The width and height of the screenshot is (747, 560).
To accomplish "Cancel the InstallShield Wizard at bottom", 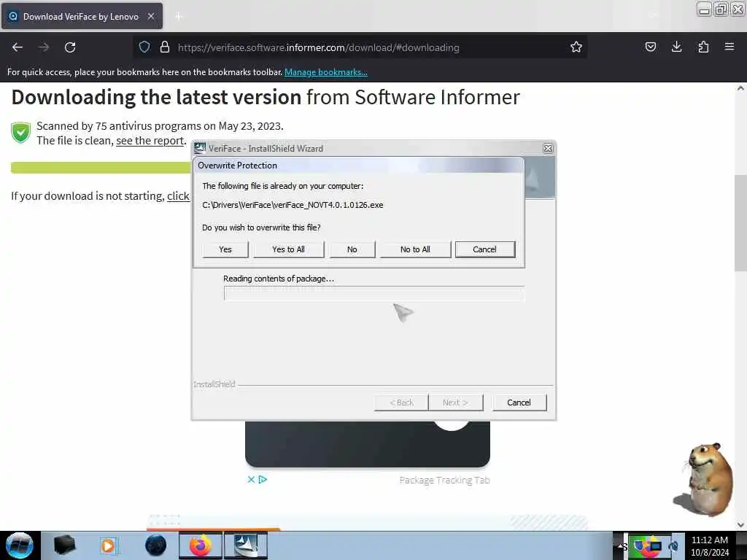I will click(x=519, y=402).
